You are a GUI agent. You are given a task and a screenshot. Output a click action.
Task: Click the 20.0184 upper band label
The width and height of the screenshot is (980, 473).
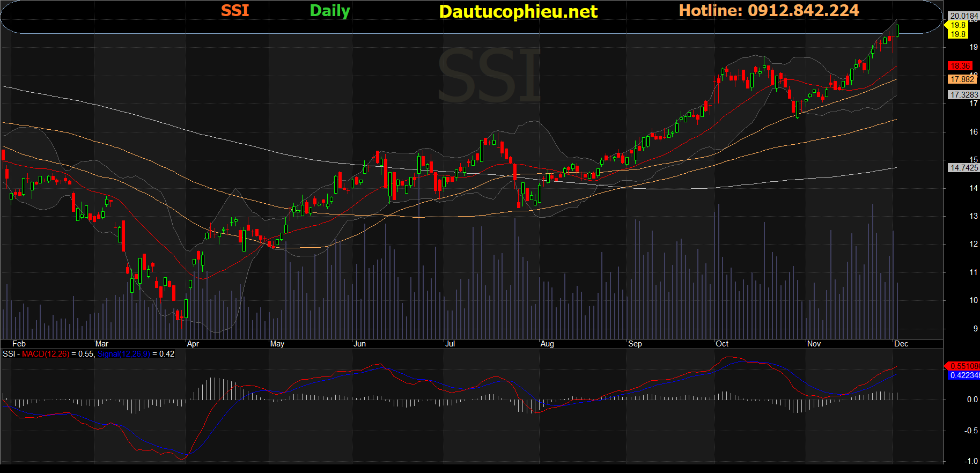point(964,16)
